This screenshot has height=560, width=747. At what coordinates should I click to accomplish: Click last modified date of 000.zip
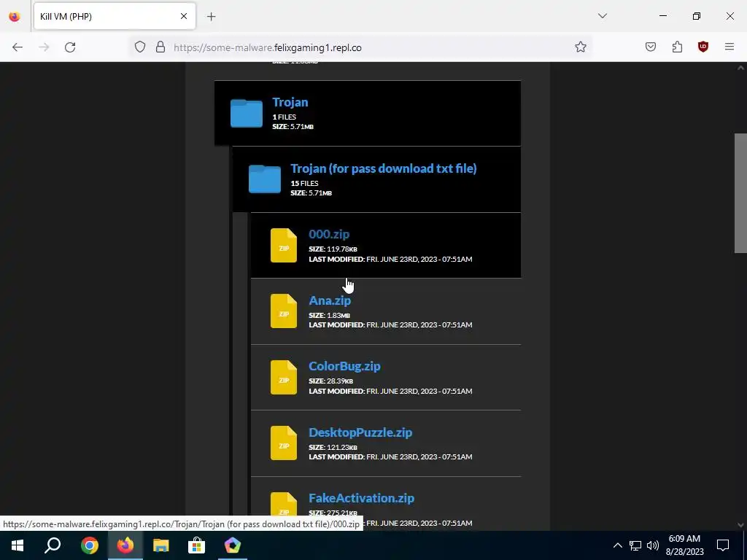pos(419,259)
